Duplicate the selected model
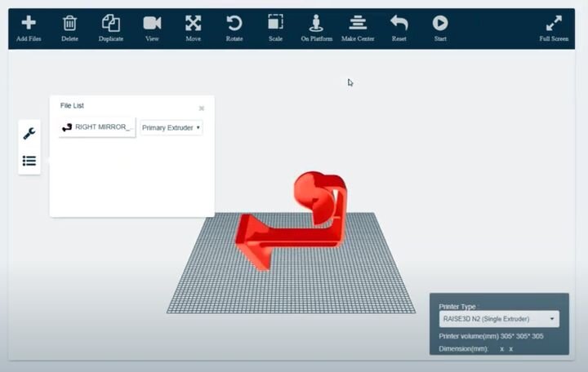 (111, 24)
